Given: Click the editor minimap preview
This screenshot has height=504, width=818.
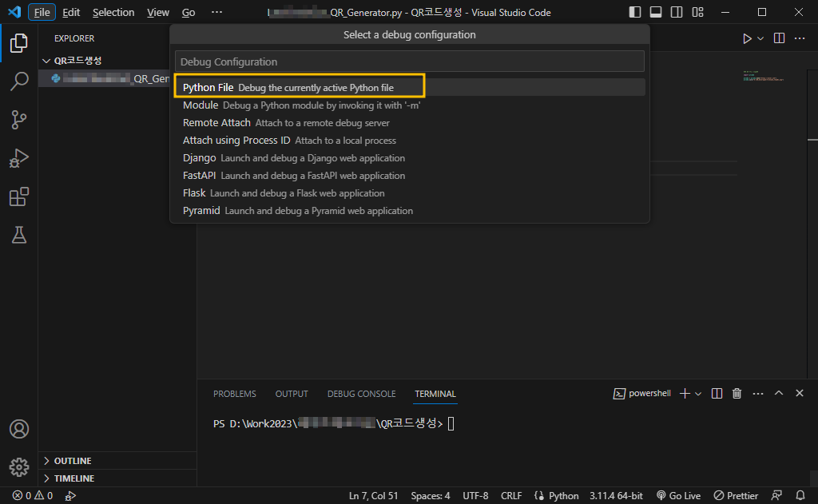Looking at the screenshot, I should [x=763, y=76].
